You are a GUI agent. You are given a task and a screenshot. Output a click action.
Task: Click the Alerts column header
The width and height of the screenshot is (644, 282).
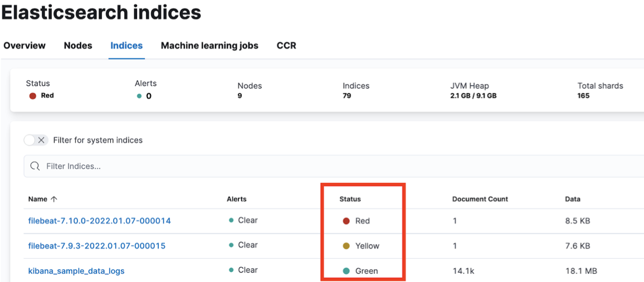236,199
